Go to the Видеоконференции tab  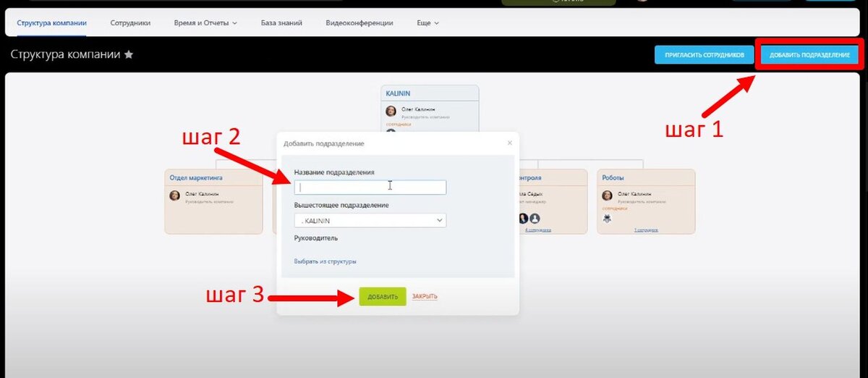[359, 23]
